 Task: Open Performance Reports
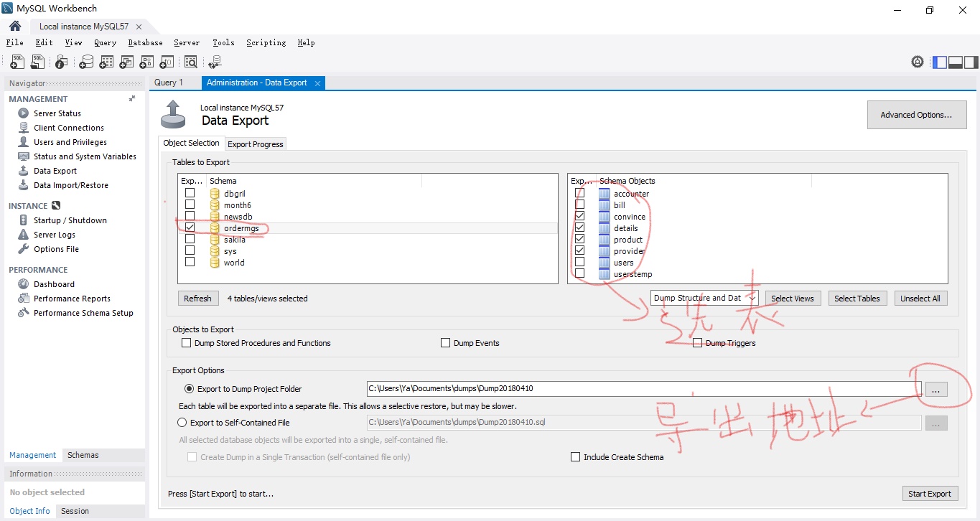coord(72,299)
